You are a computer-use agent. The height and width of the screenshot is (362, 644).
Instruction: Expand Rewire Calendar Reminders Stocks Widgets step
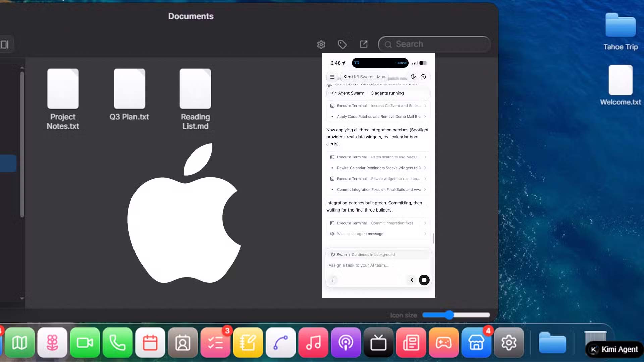378,168
